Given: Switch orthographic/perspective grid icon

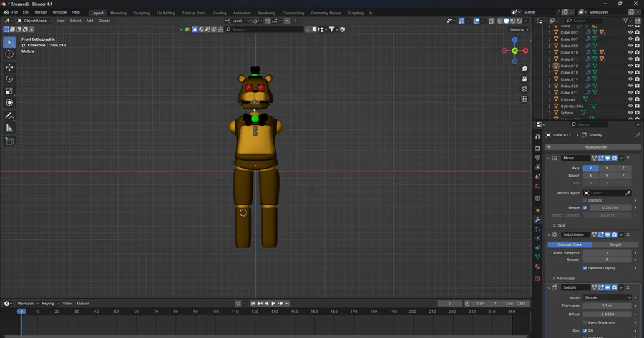Looking at the screenshot, I should coord(524,99).
